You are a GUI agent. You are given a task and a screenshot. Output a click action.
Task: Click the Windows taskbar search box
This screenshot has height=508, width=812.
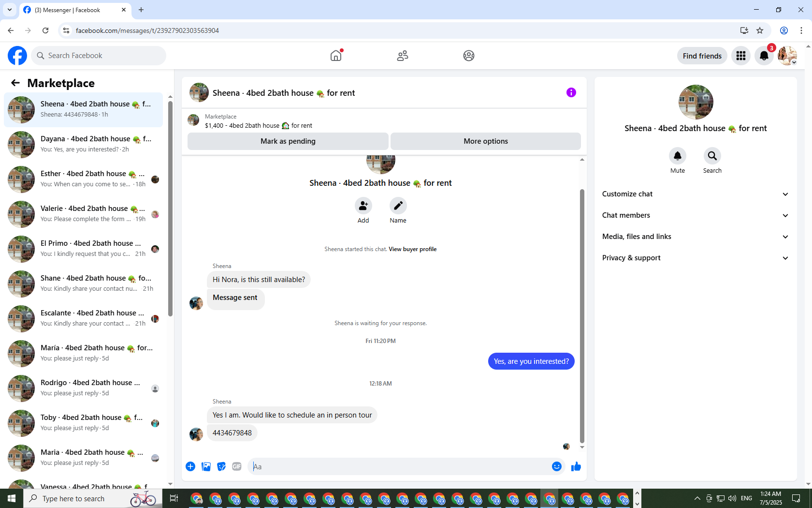click(93, 498)
